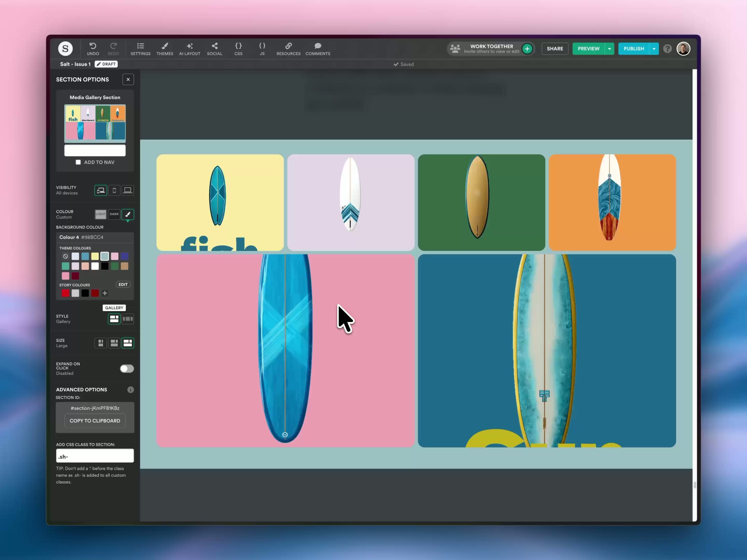Click the help question mark icon
The image size is (747, 560).
coord(667,48)
